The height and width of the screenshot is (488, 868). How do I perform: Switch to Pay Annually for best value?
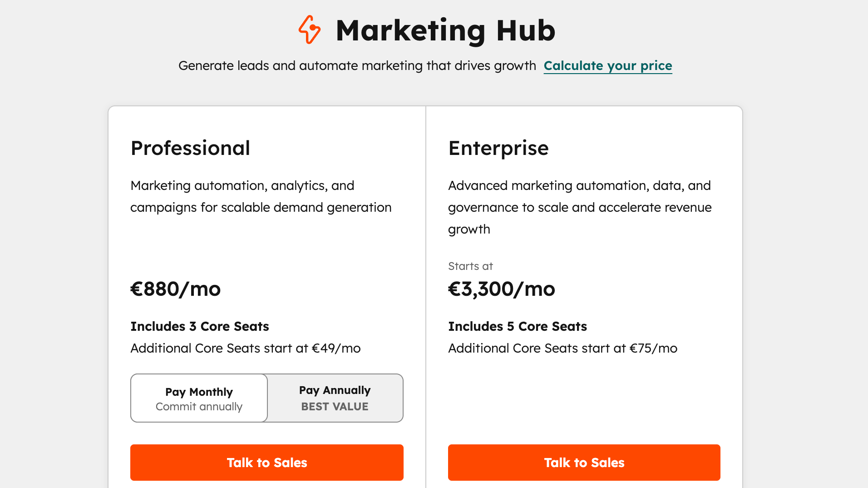335,398
